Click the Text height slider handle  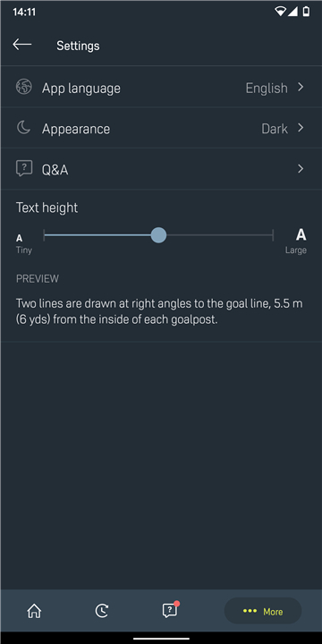point(158,235)
